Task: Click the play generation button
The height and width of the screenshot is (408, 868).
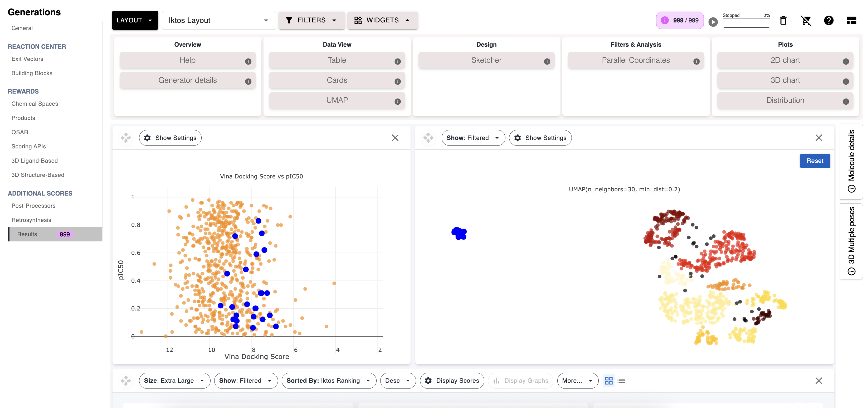Action: [x=713, y=22]
